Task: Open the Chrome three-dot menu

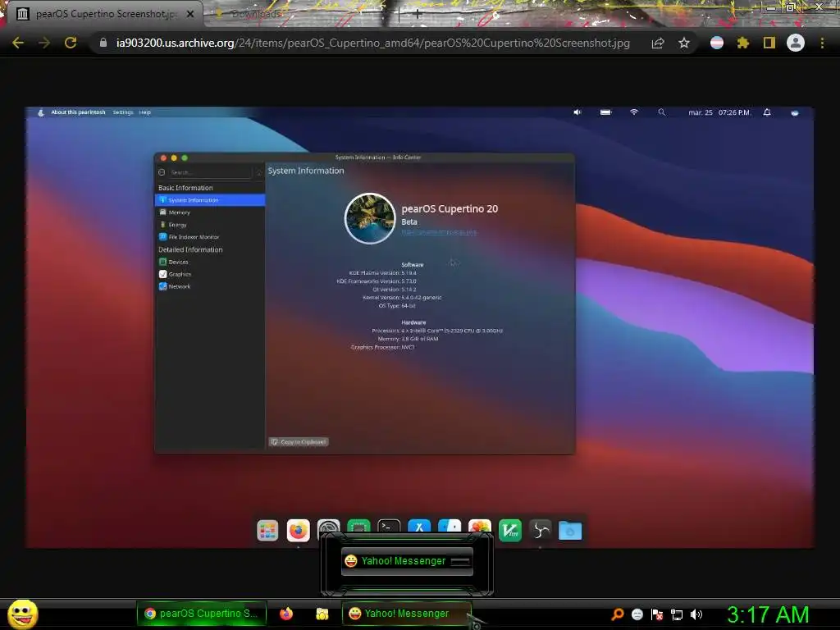Action: (x=822, y=43)
